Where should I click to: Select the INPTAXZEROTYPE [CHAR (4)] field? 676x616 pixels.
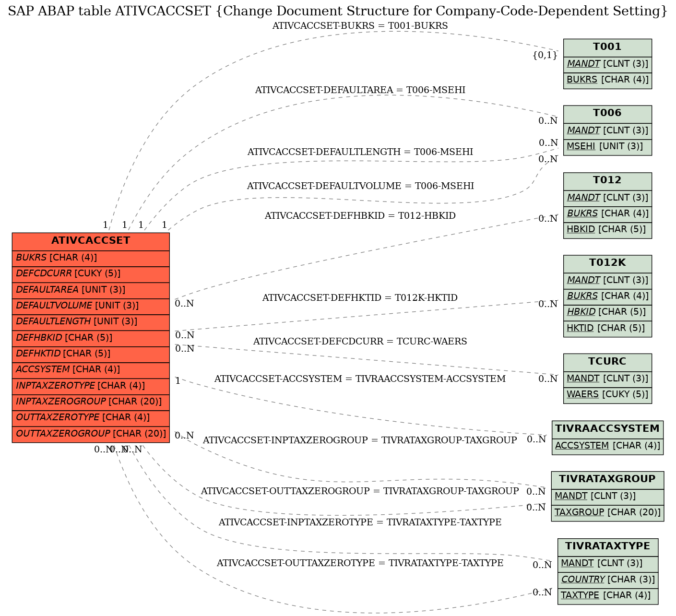coord(91,386)
